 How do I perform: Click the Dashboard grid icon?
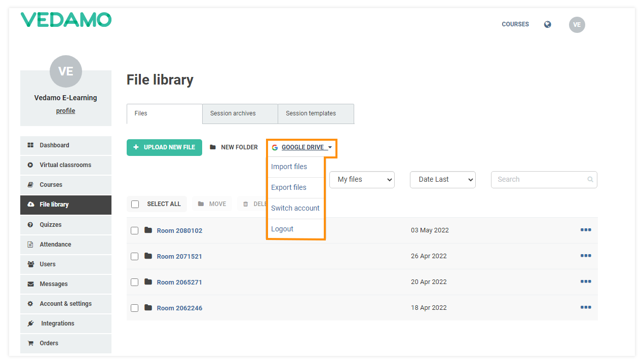point(30,145)
